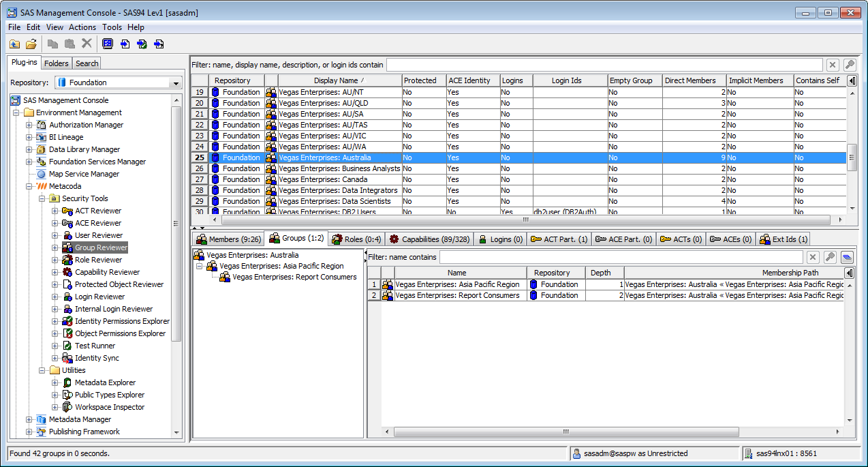Open the Actions menu
The height and width of the screenshot is (467, 868).
coord(82,27)
